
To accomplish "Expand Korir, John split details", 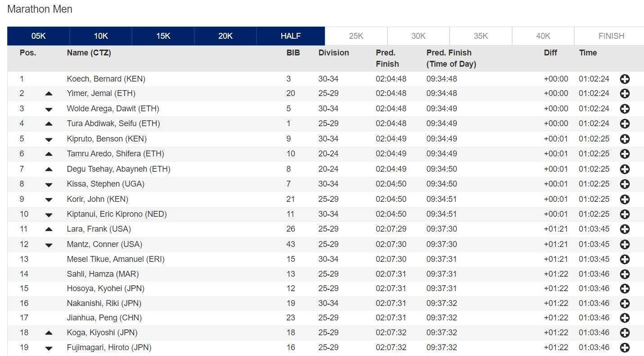I will click(625, 199).
